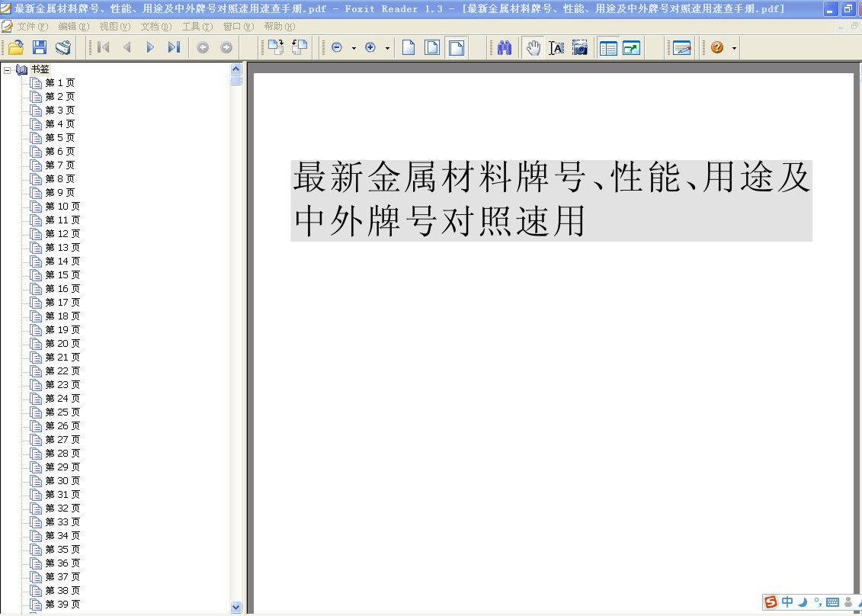Go back to the previous view
Image resolution: width=862 pixels, height=616 pixels.
pyautogui.click(x=203, y=48)
